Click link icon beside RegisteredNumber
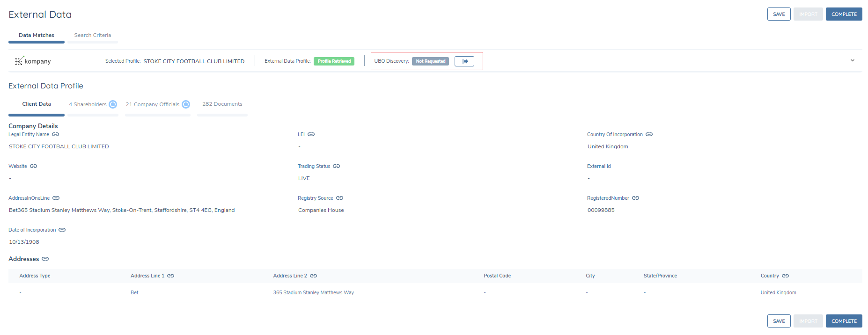868x335 pixels. pyautogui.click(x=635, y=198)
